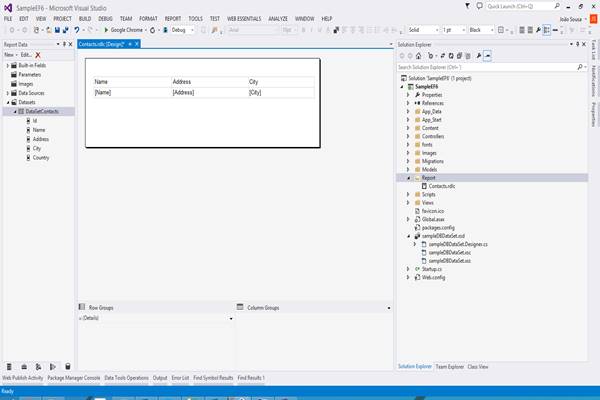600x400 pixels.
Task: Click the Undo arrow in the toolbar
Action: click(x=77, y=30)
